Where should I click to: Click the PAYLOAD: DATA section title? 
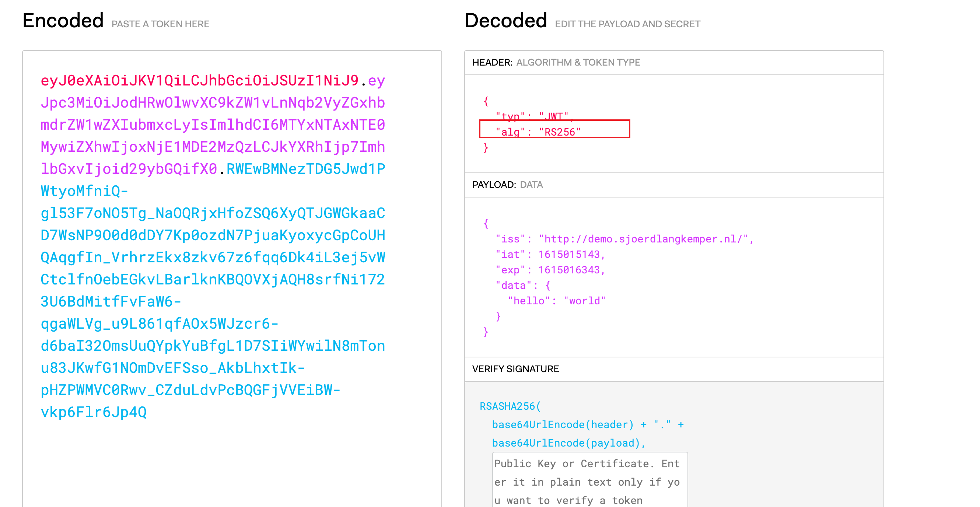pos(507,185)
